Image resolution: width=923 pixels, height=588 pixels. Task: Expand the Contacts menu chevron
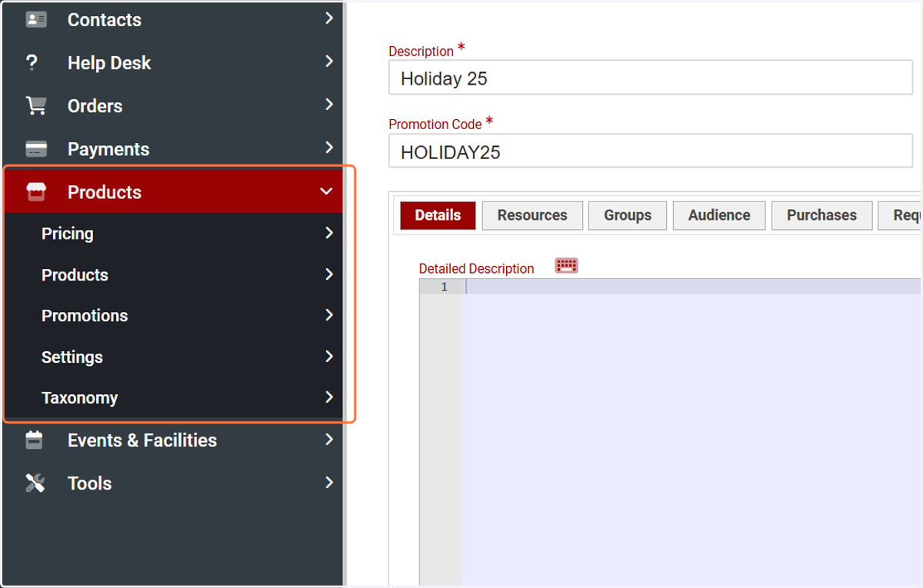tap(329, 18)
